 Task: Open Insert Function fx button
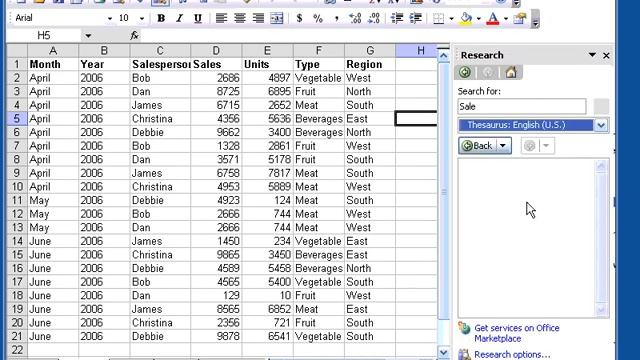coord(134,36)
